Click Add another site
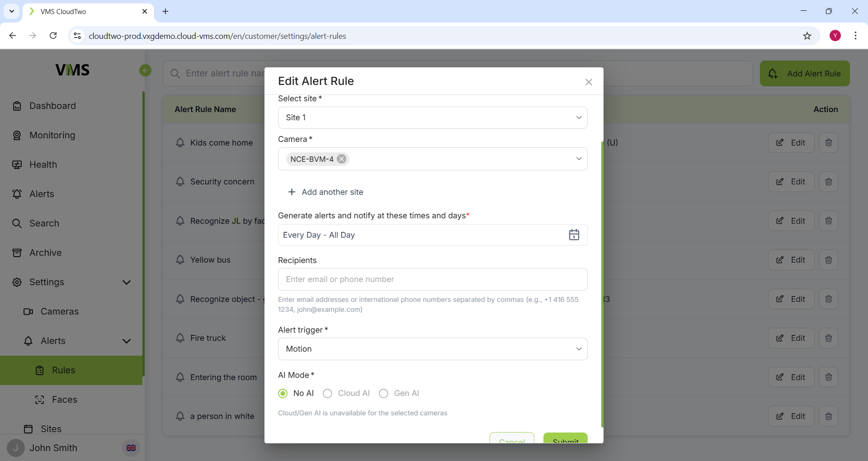The width and height of the screenshot is (868, 461). [325, 192]
